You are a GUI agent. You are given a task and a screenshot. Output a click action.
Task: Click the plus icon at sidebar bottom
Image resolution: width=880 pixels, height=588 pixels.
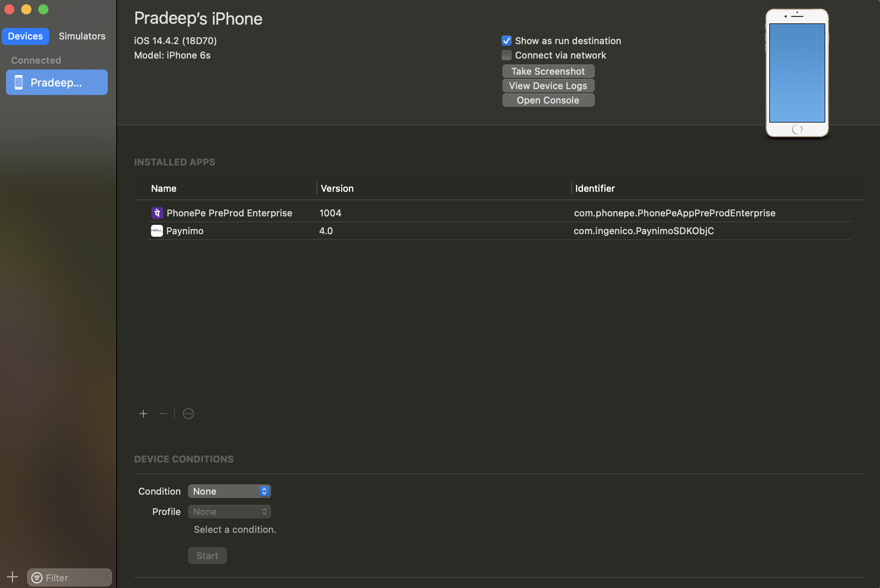12,577
